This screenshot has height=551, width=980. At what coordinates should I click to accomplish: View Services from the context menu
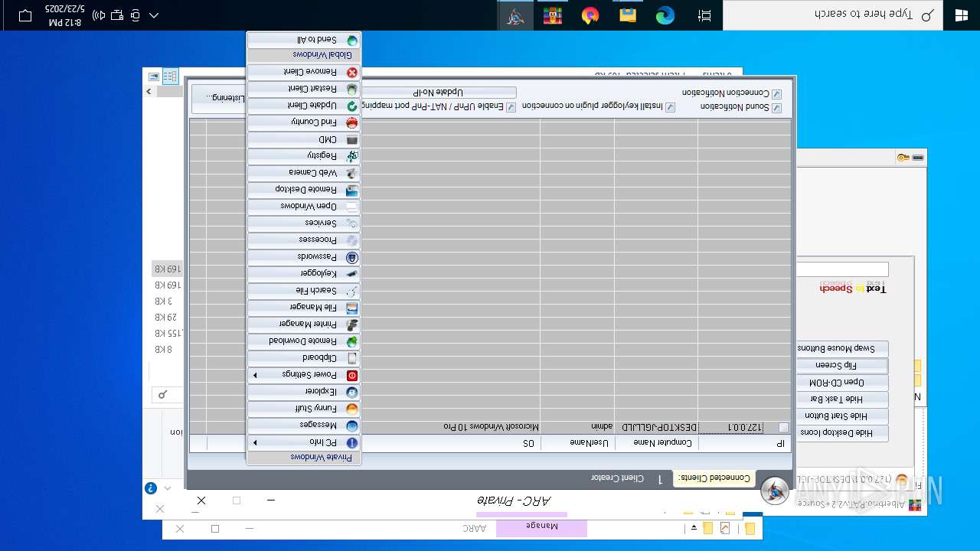tap(304, 223)
